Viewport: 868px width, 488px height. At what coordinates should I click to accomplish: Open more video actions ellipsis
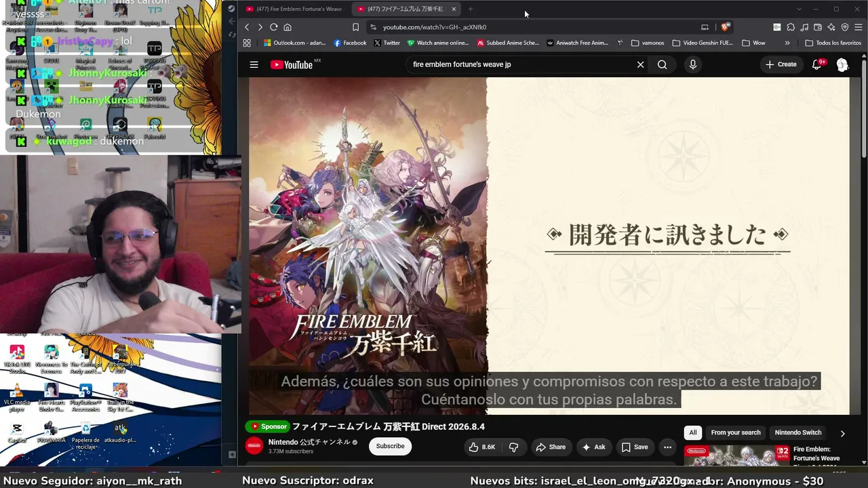point(667,447)
